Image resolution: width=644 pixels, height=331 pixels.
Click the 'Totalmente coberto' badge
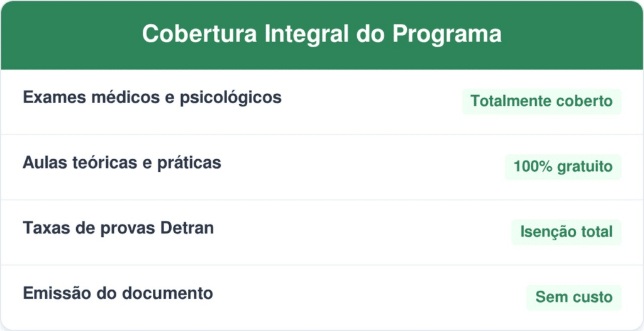click(541, 101)
